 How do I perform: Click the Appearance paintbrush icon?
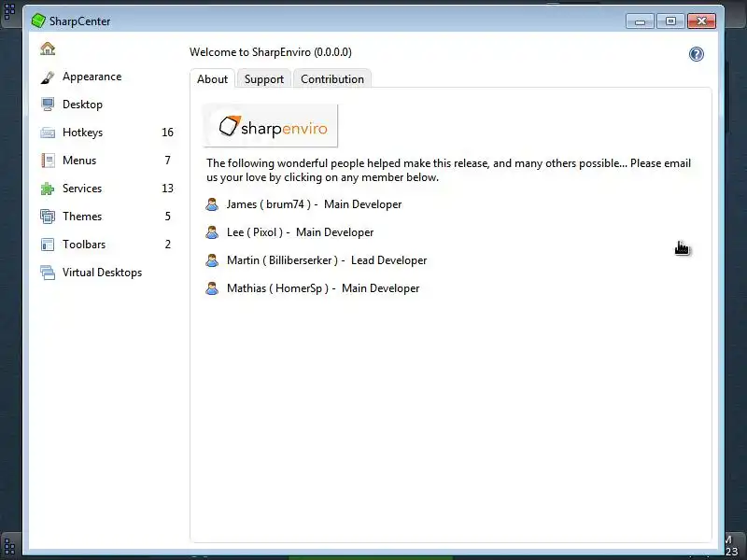(x=48, y=77)
